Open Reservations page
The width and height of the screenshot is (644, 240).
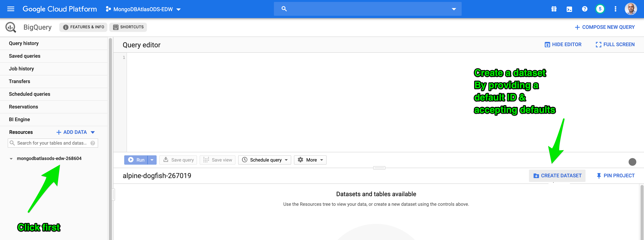(54, 107)
